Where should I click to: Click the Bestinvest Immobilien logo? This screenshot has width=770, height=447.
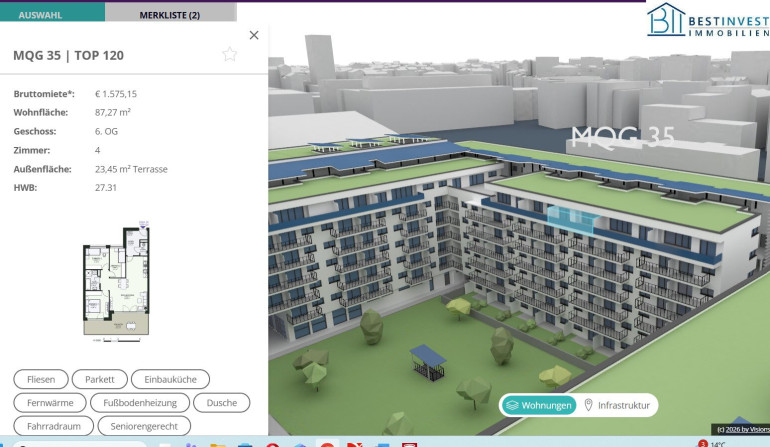[707, 20]
